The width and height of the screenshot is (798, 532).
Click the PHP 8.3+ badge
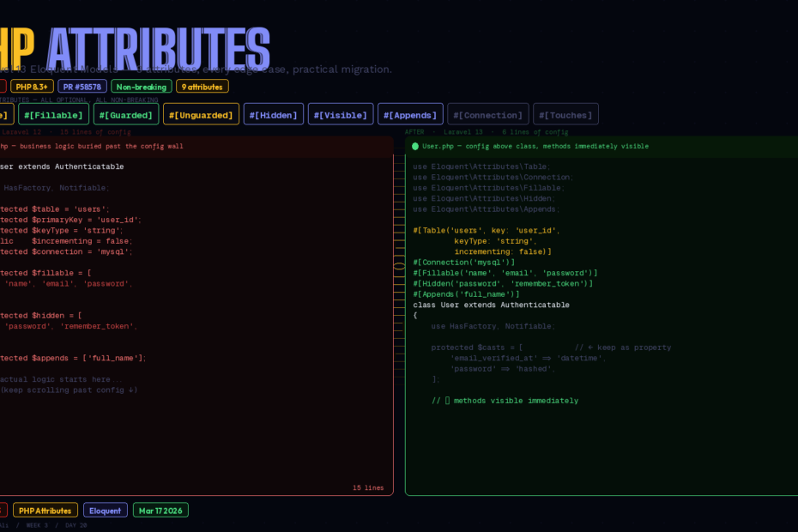coord(32,87)
